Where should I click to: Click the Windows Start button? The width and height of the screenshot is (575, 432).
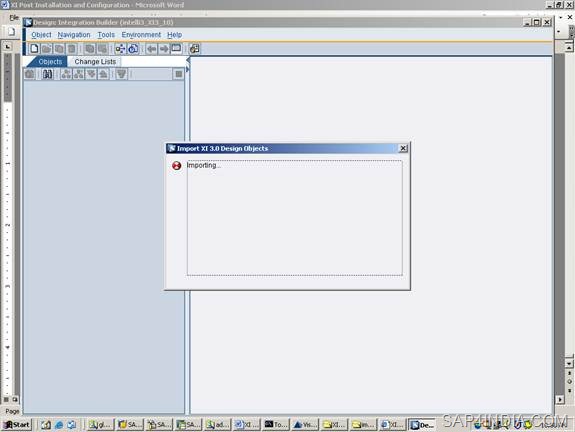(17, 425)
